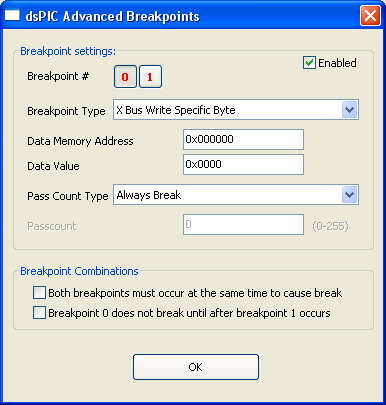Viewport: 386px width, 405px height.
Task: Enable both breakpoints must occur simultaneously
Action: 39,293
